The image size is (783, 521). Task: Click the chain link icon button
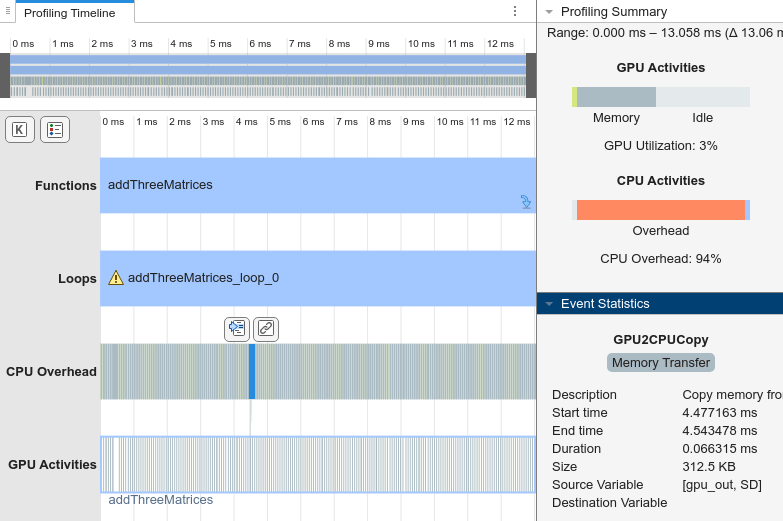(265, 328)
